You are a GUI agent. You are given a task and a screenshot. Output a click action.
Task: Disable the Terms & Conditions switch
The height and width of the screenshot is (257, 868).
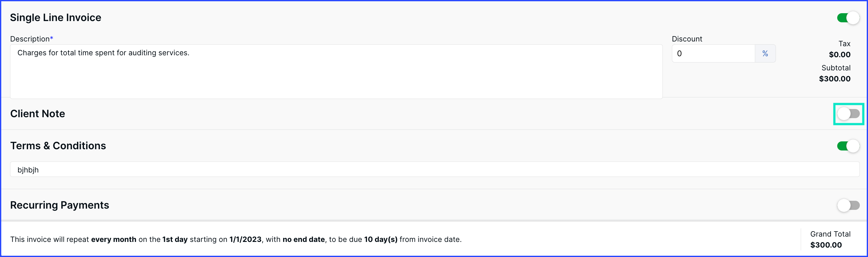(x=848, y=146)
